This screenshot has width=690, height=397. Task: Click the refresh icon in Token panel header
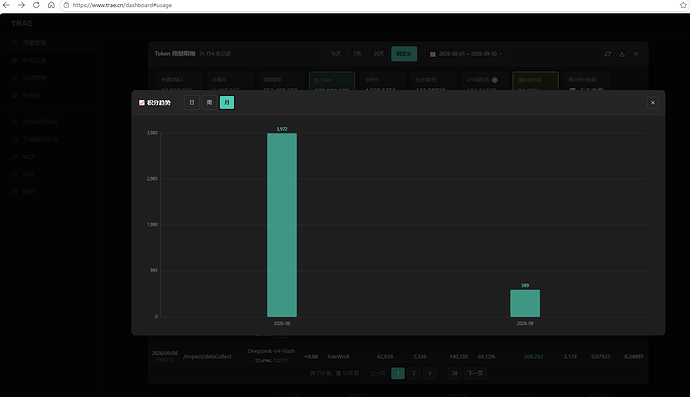click(x=608, y=54)
